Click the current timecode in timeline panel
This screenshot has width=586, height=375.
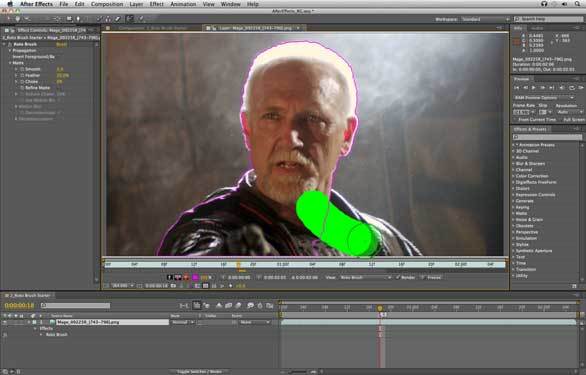tap(19, 305)
